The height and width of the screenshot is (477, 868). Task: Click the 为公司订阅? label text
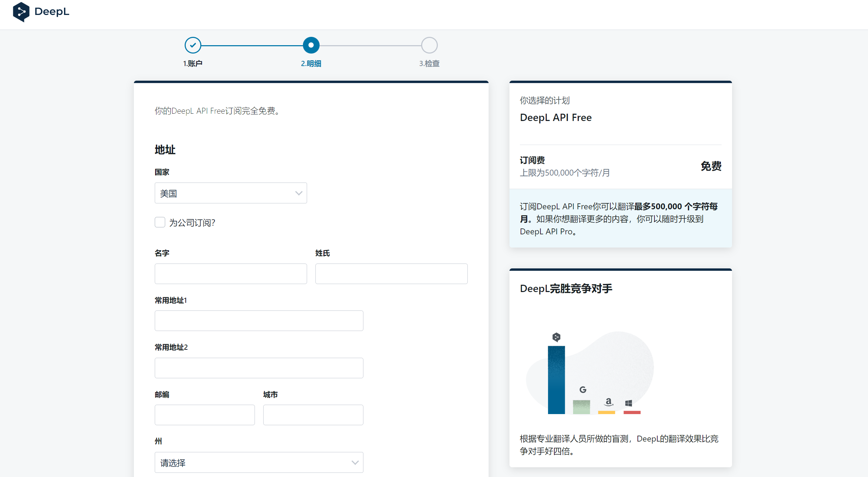click(x=192, y=223)
